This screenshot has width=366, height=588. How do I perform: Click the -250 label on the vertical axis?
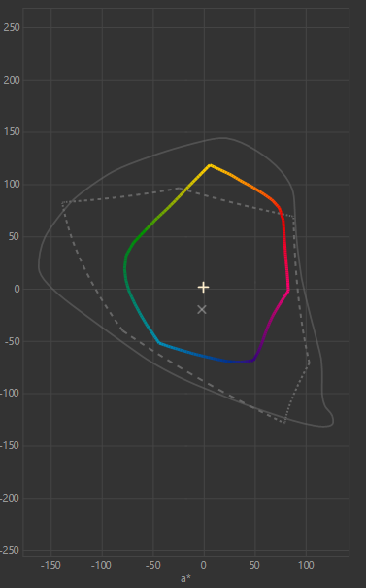tap(10, 550)
